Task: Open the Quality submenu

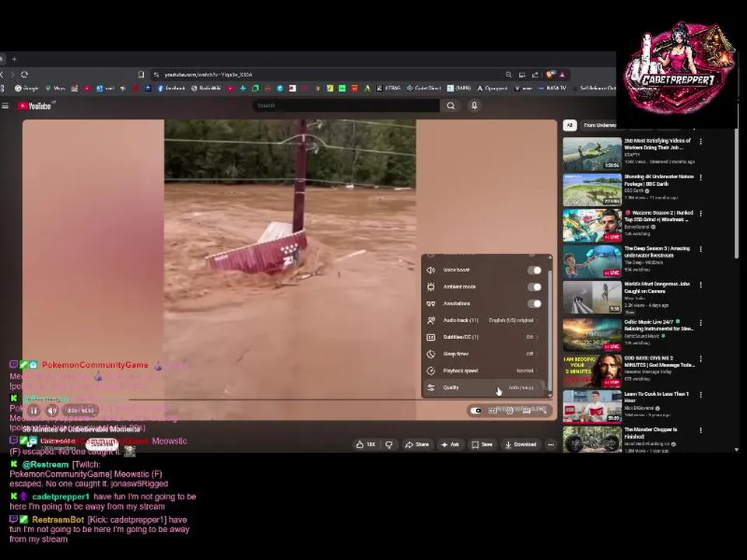Action: pos(484,387)
